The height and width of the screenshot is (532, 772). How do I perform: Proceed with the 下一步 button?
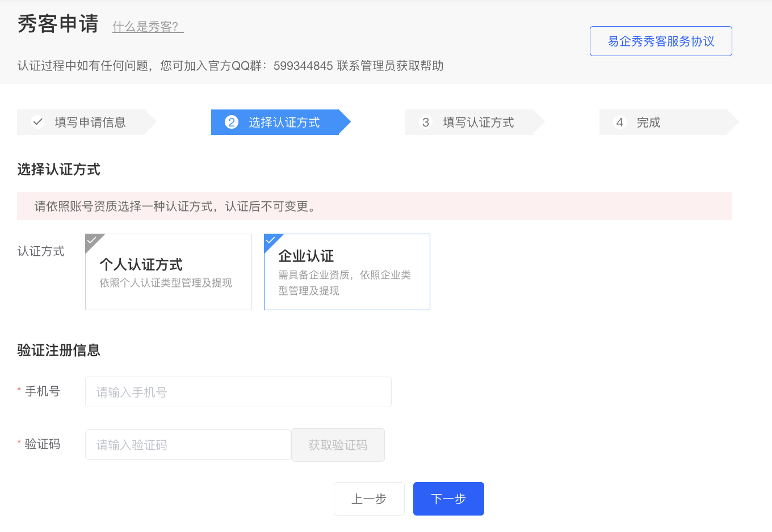(448, 499)
